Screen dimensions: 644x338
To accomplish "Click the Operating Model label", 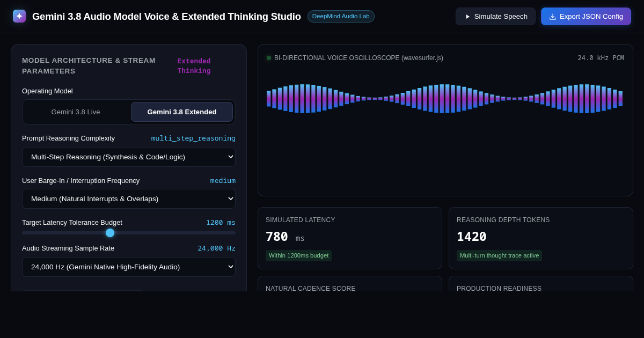I will click(47, 91).
